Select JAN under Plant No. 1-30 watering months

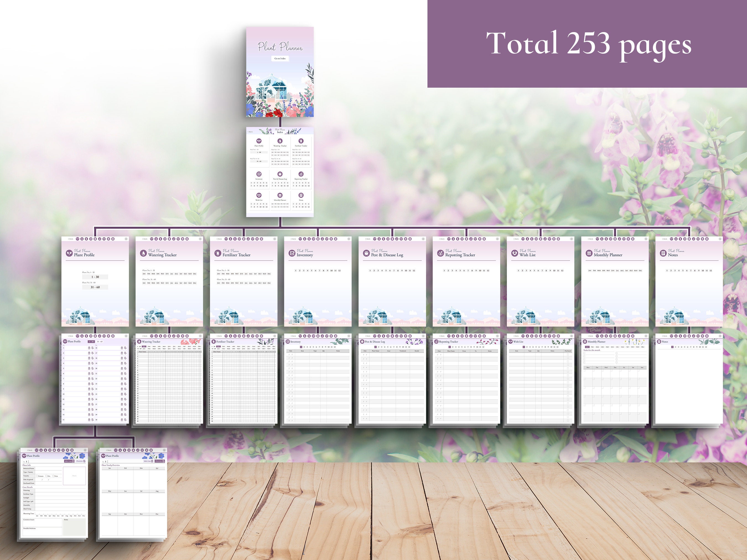273,152
